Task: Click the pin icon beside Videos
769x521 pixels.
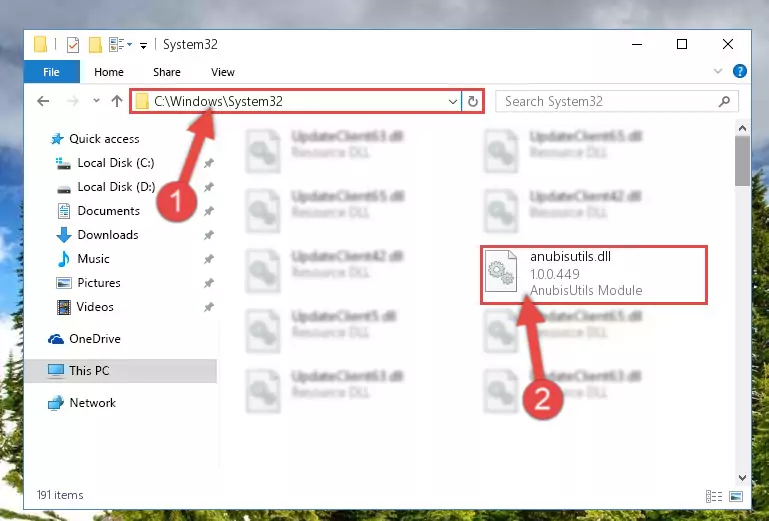Action: (209, 307)
